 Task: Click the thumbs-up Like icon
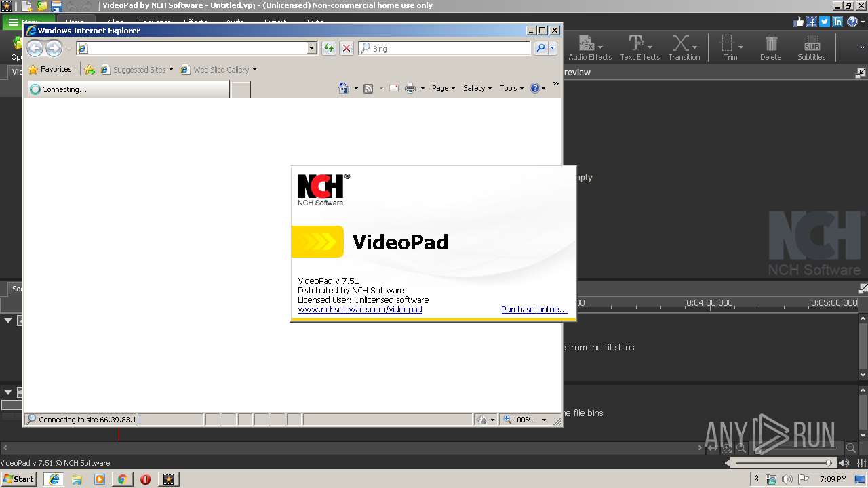pos(799,22)
